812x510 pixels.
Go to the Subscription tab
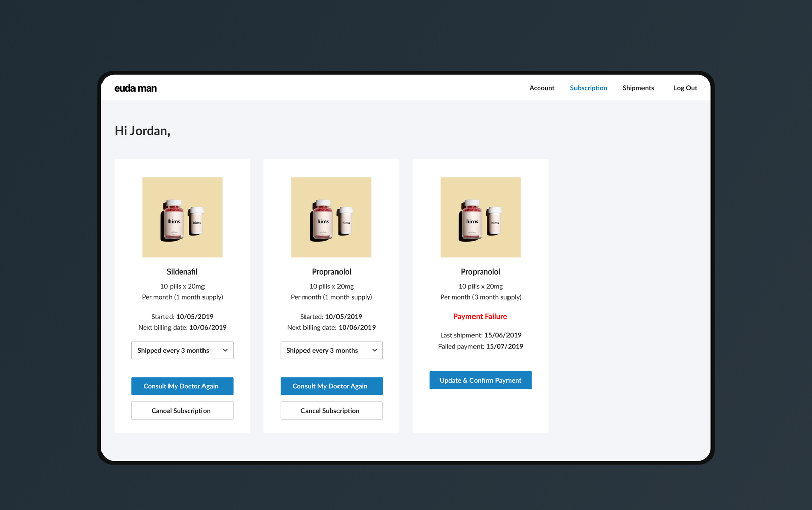[x=588, y=88]
